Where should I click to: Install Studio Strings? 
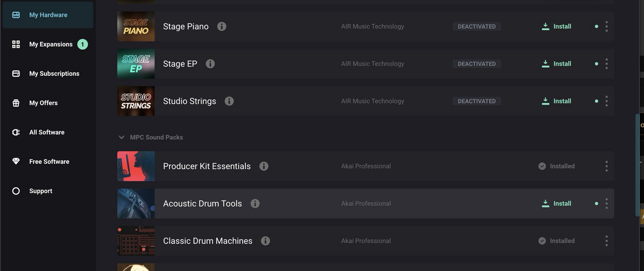click(x=557, y=101)
